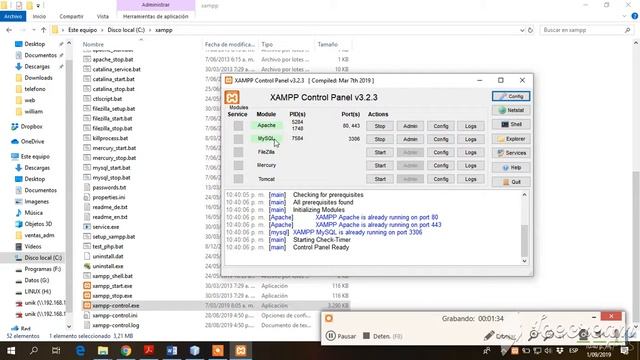The image size is (640, 360).
Task: Open MySQL Config options
Action: (x=441, y=139)
